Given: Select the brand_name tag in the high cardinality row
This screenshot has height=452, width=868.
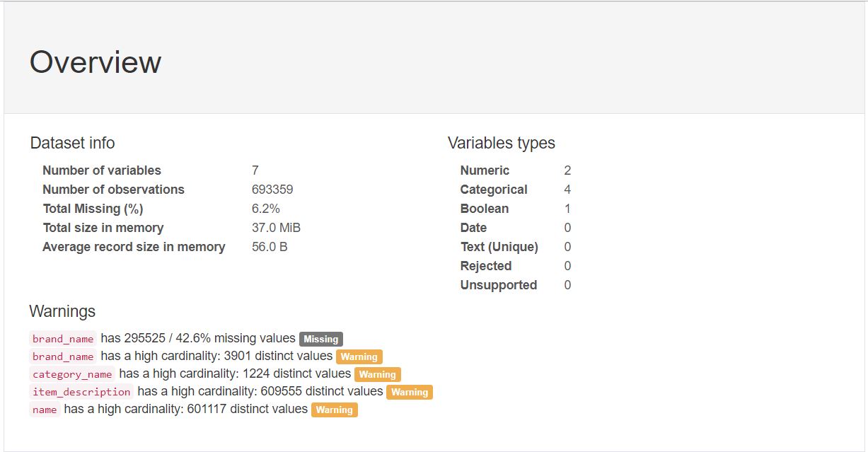Looking at the screenshot, I should [x=63, y=357].
